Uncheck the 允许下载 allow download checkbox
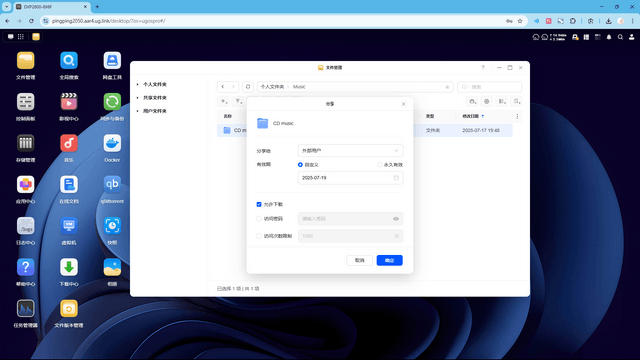 tap(259, 204)
